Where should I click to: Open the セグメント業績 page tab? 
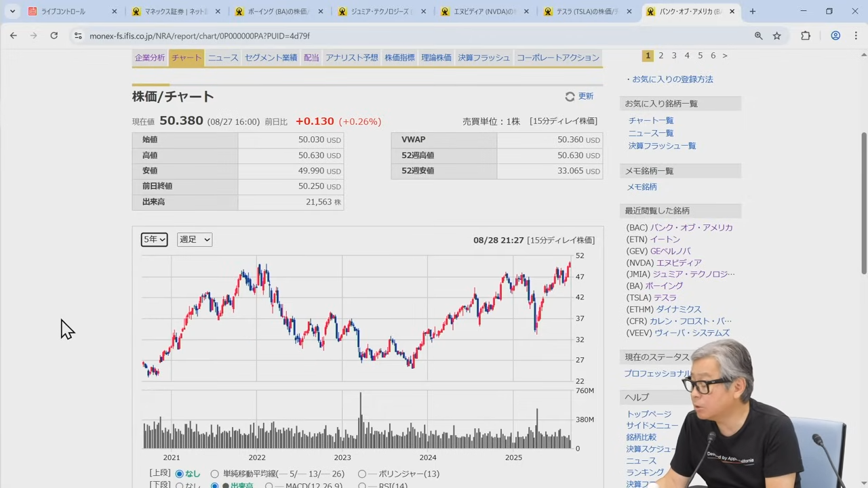coord(271,58)
